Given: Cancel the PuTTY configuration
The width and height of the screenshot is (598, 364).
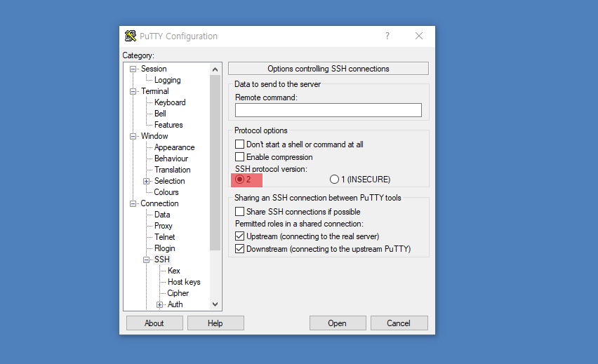Looking at the screenshot, I should click(x=399, y=323).
